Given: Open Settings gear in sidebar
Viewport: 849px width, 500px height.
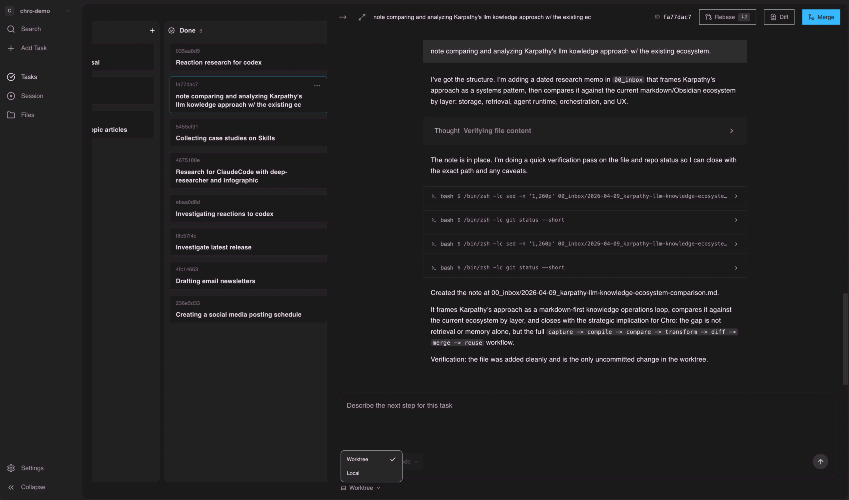Looking at the screenshot, I should (11, 468).
